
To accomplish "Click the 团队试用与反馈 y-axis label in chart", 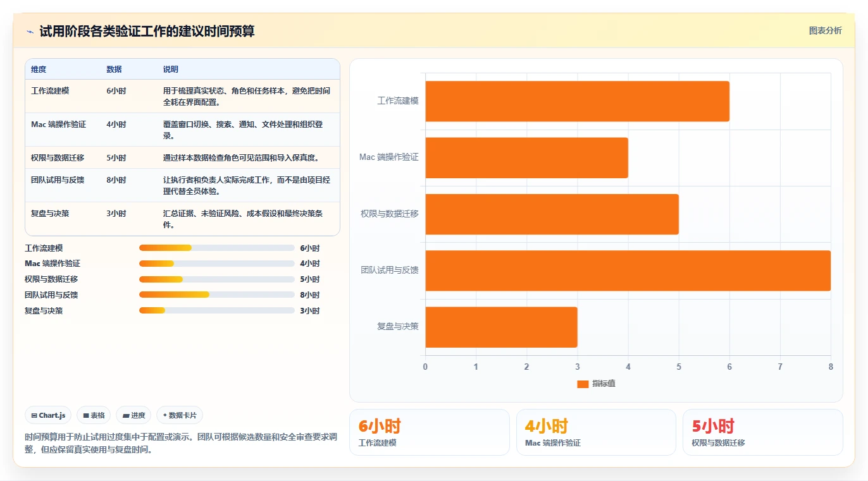I will coord(390,270).
